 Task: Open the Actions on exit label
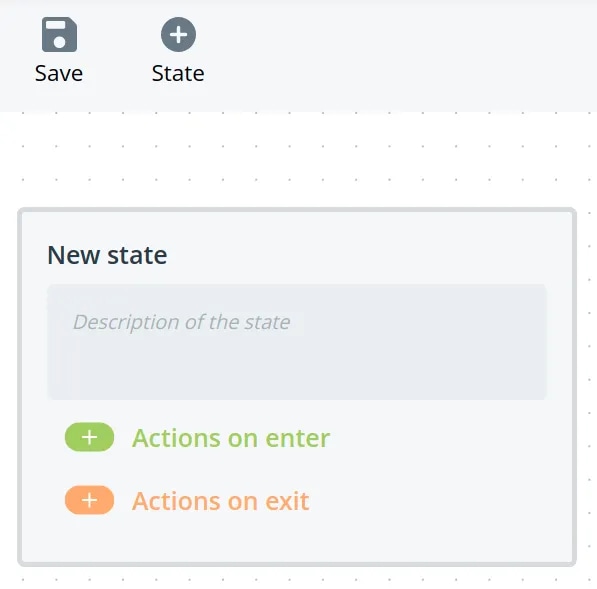point(220,501)
